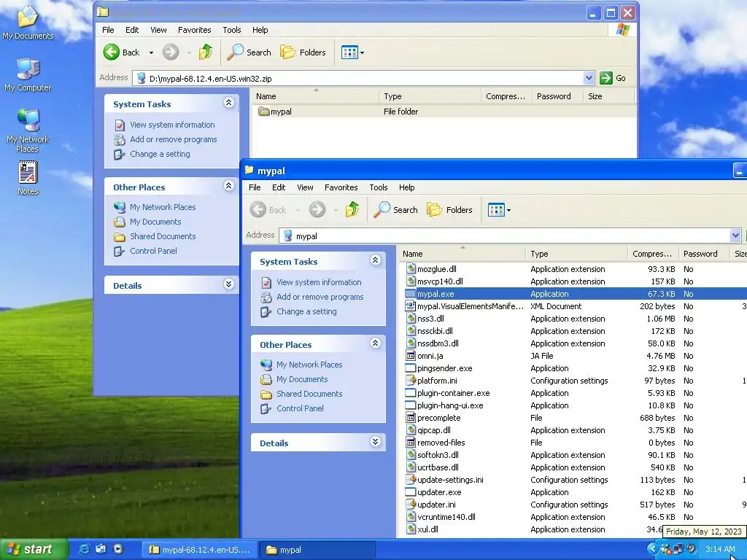
Task: Click Up folder icon in zip window
Action: 206,52
